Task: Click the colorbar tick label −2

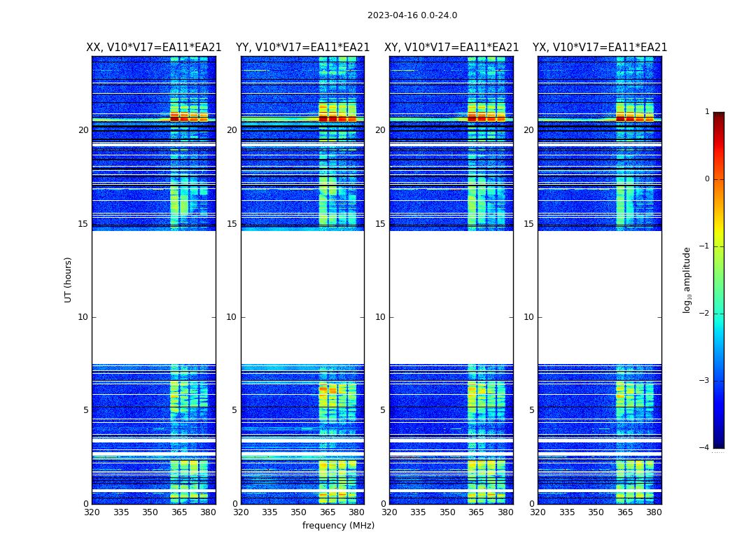Action: (706, 314)
